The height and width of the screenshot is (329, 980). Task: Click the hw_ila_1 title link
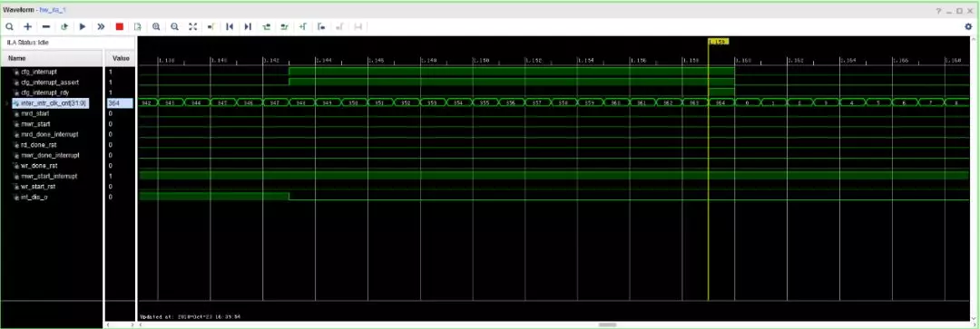point(53,11)
